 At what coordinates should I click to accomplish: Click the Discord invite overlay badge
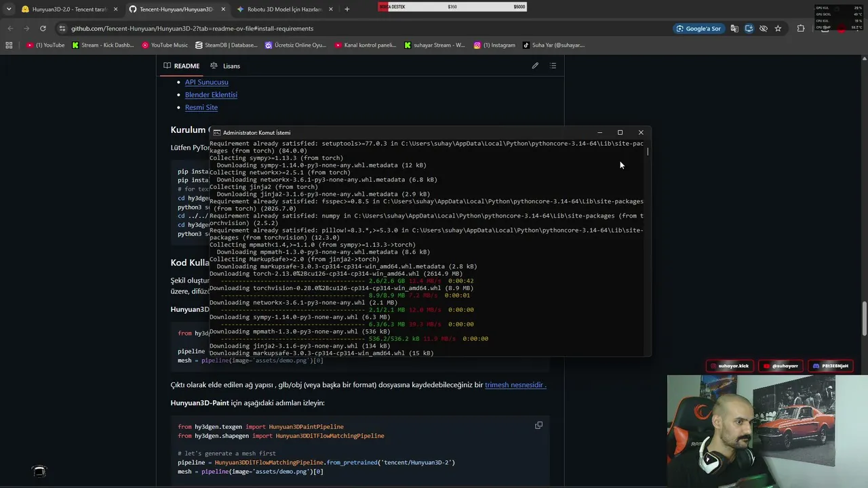click(x=830, y=366)
